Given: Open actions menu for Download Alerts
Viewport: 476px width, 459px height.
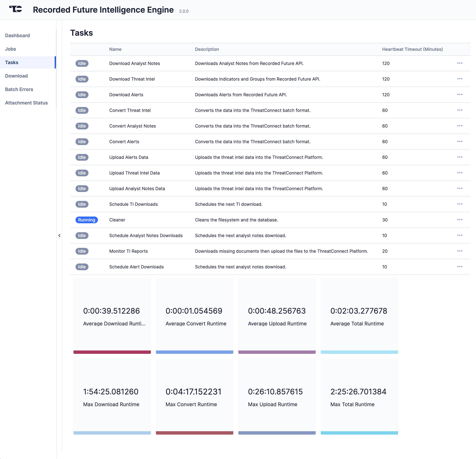Looking at the screenshot, I should pos(460,95).
